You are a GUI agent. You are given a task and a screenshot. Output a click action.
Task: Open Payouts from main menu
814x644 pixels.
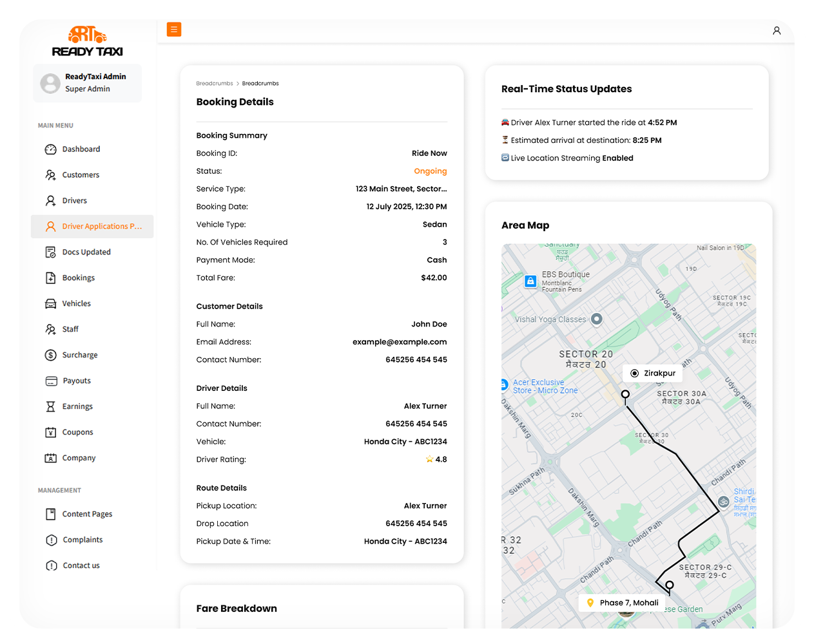tap(77, 381)
